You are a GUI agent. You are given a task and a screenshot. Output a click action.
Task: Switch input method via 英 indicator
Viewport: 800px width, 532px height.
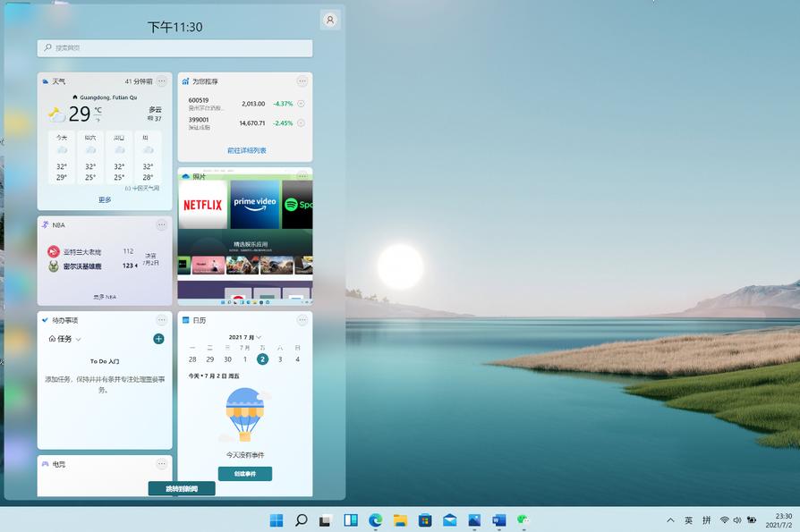689,519
